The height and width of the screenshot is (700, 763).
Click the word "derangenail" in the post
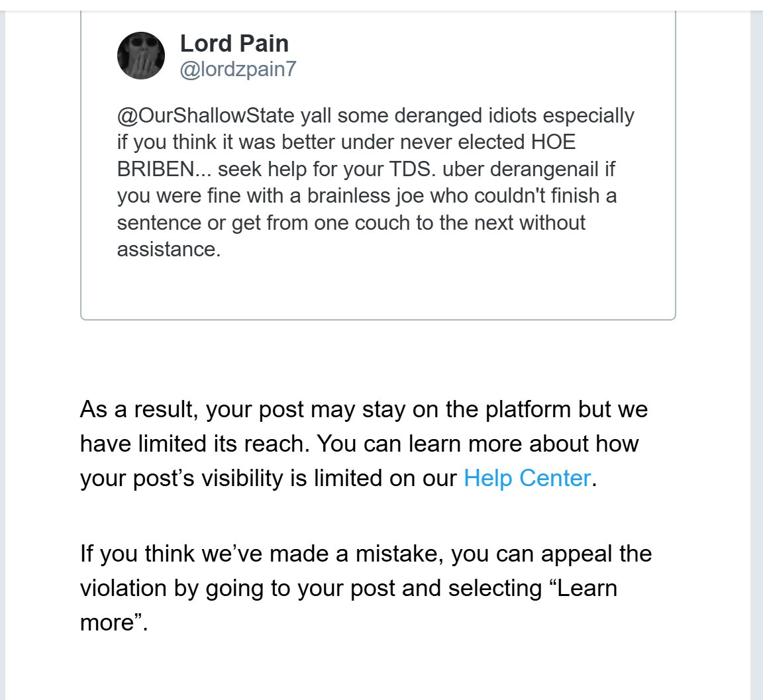(543, 170)
